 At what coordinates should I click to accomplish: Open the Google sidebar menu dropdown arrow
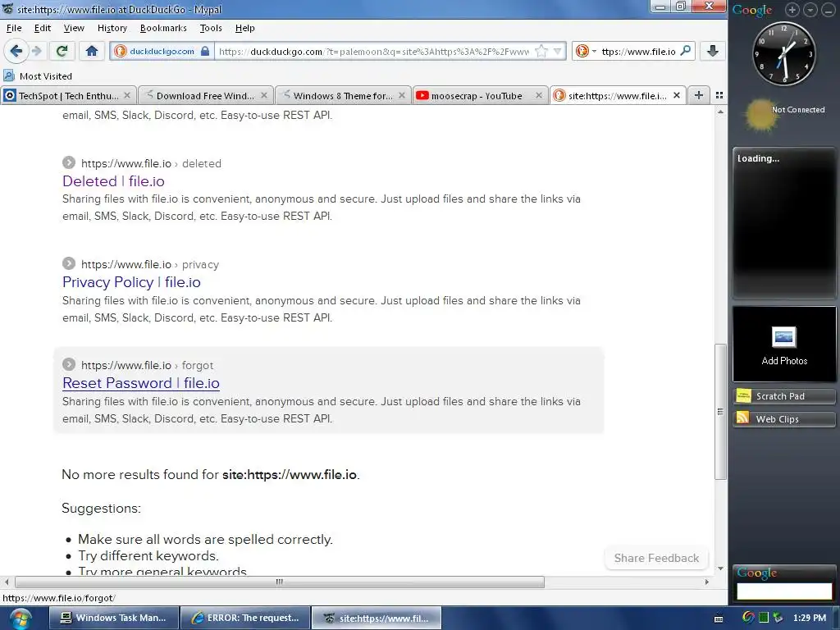[x=810, y=10]
